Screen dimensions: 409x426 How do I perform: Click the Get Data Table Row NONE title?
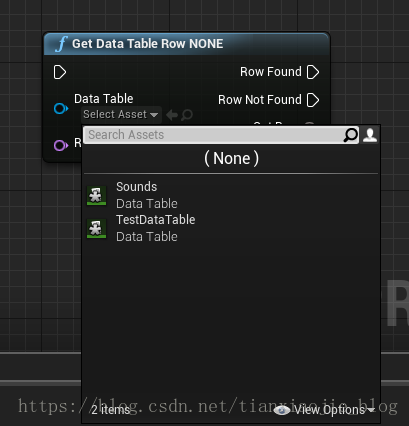tap(148, 44)
